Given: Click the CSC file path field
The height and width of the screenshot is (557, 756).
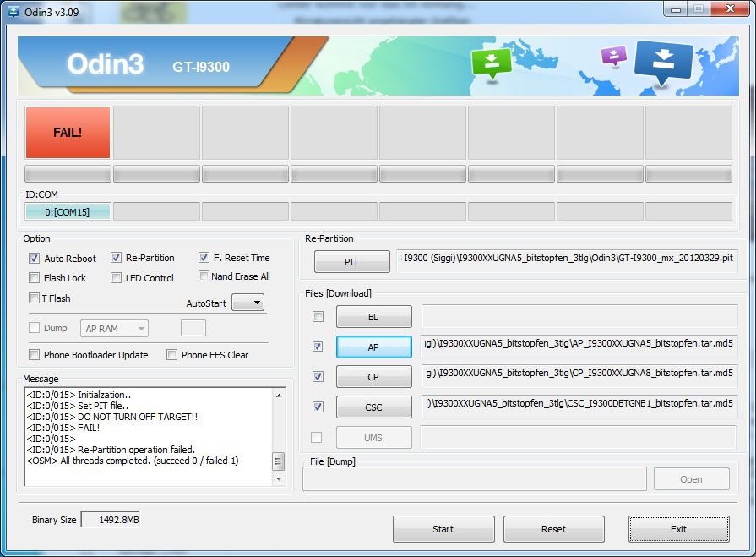Looking at the screenshot, I should 579,407.
